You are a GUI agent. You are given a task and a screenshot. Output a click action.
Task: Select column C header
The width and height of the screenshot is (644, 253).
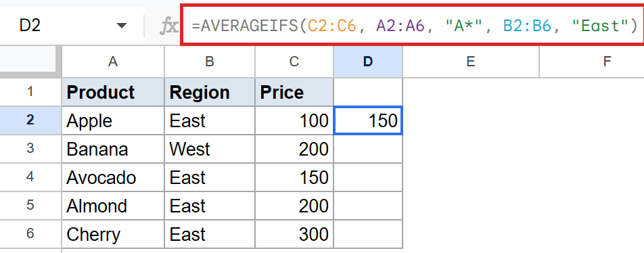coord(294,62)
